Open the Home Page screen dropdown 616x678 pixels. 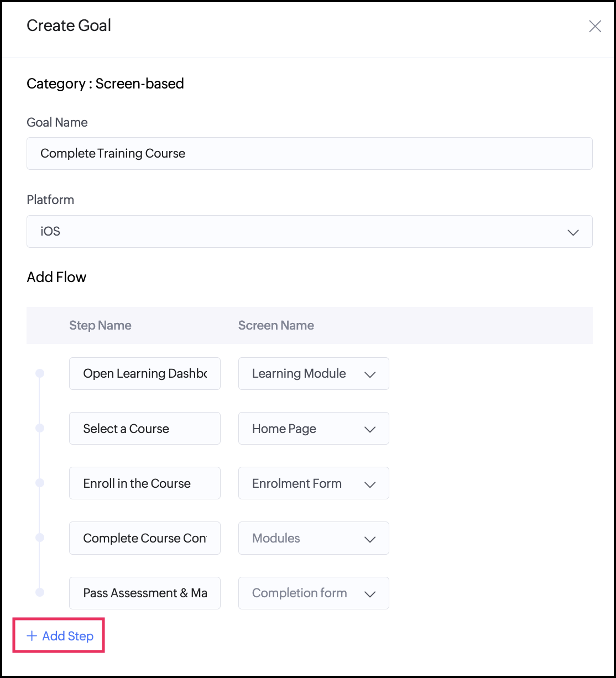point(314,429)
